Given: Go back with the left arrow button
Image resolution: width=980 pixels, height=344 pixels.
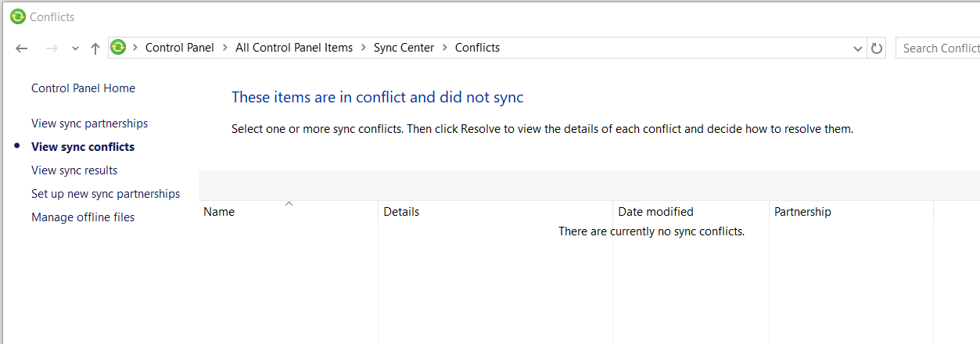Looking at the screenshot, I should [22, 48].
